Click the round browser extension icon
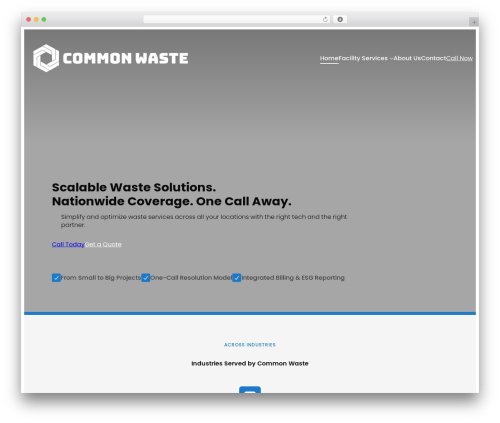The image size is (500, 423). point(340,20)
